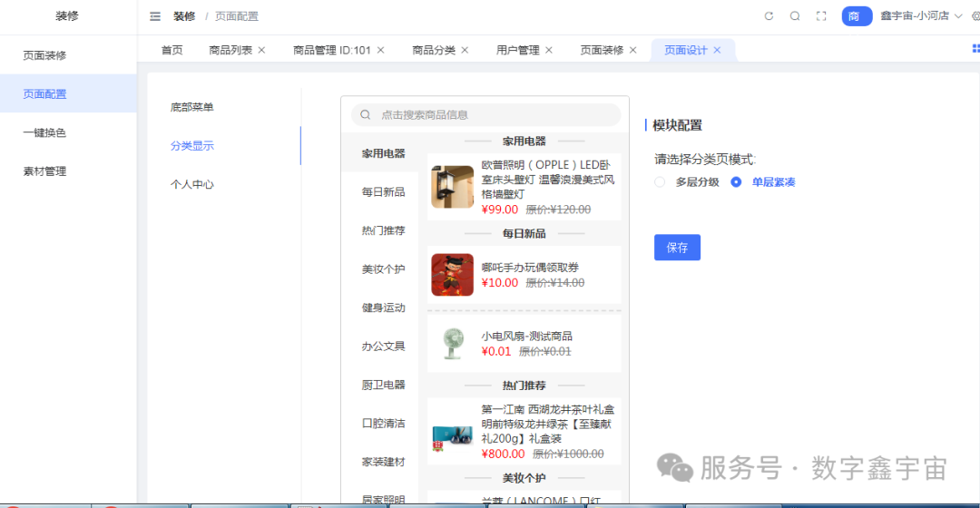Screen dimensions: 980x508
Task: Select the 多层分级 radio option
Action: coord(660,181)
